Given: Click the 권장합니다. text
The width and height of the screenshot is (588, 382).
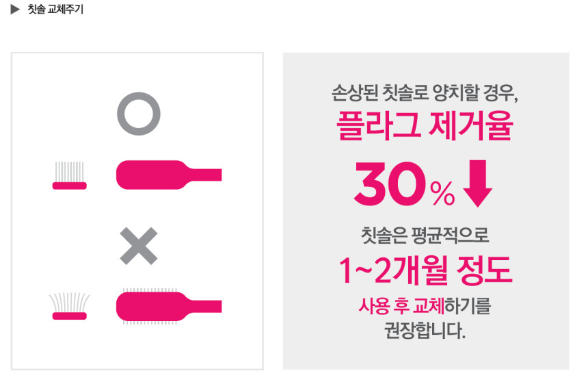Looking at the screenshot, I should [425, 332].
